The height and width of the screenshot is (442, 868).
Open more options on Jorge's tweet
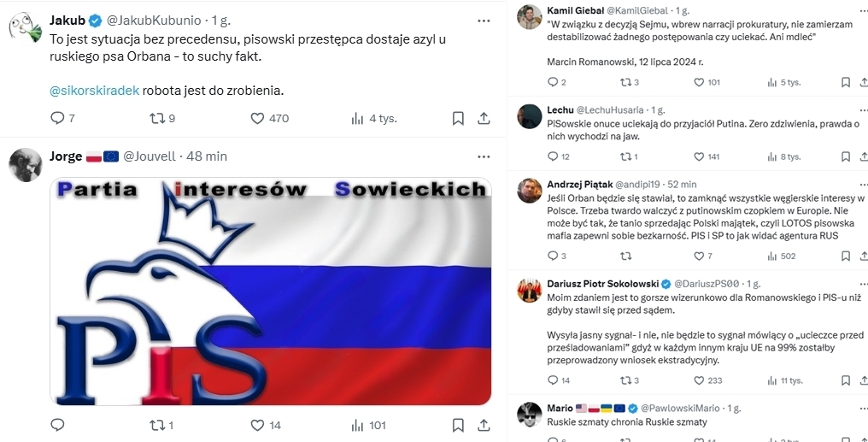(x=484, y=156)
